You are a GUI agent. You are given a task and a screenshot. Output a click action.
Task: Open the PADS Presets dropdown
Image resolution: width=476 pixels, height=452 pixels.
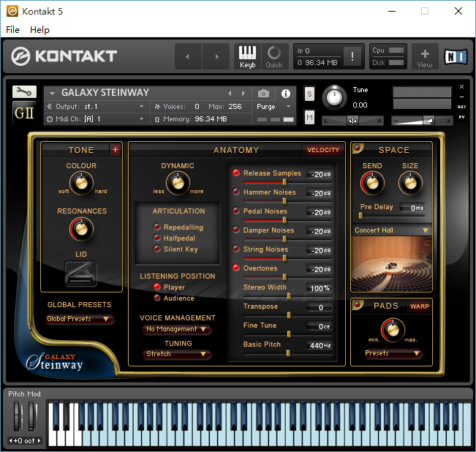(393, 353)
